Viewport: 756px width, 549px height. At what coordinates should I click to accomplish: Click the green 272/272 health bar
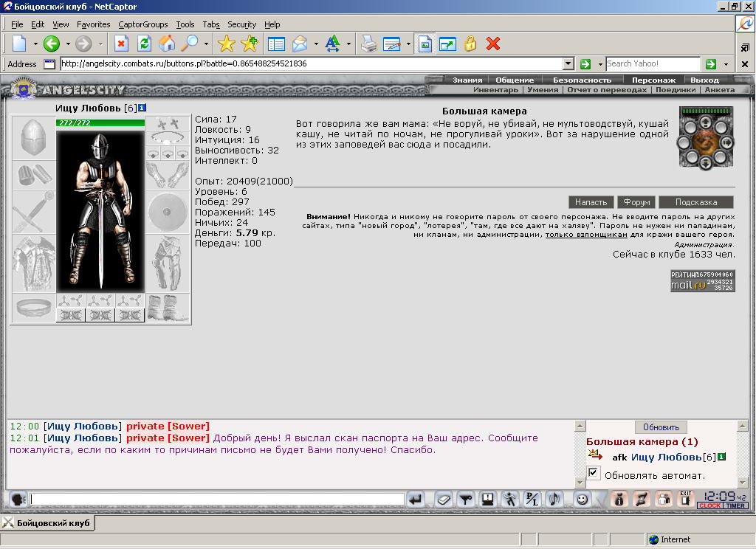coord(100,122)
